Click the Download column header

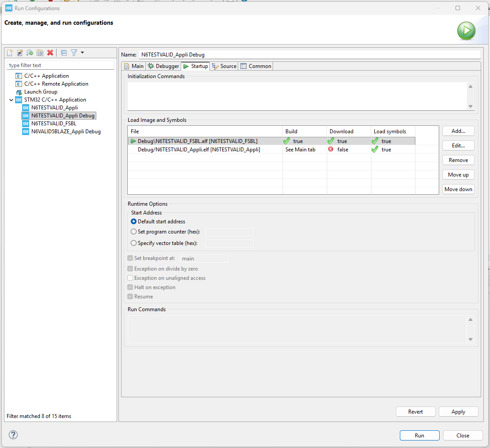349,132
